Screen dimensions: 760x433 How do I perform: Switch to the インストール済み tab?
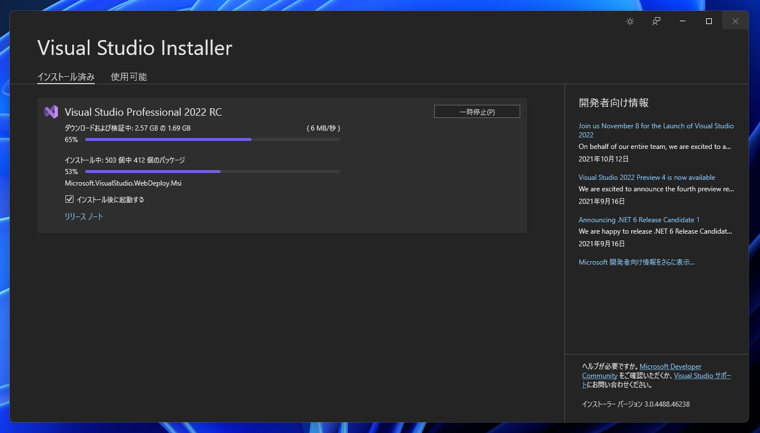[66, 77]
